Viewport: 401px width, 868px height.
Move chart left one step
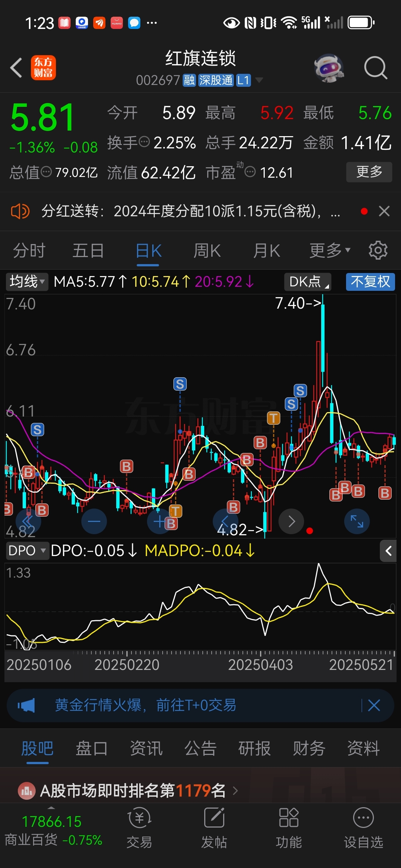tap(225, 521)
